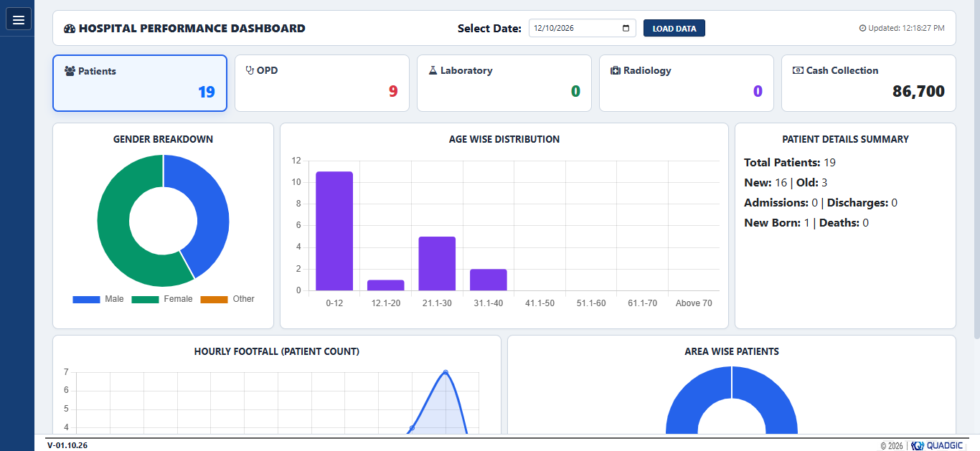The height and width of the screenshot is (451, 980).
Task: Click the 'Admissions: 0 | Discharges: 0' line
Action: pyautogui.click(x=821, y=203)
